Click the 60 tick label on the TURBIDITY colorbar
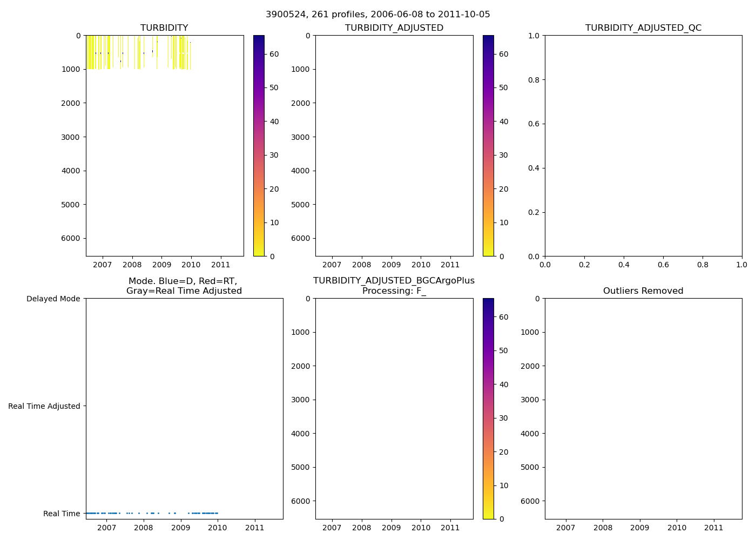Viewport: 756px width, 540px height. coord(274,54)
